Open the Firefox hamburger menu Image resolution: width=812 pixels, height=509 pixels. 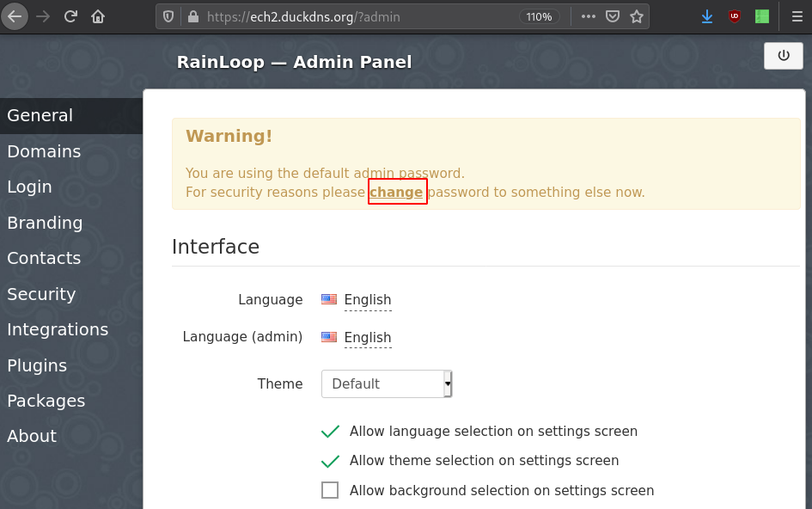(x=797, y=16)
